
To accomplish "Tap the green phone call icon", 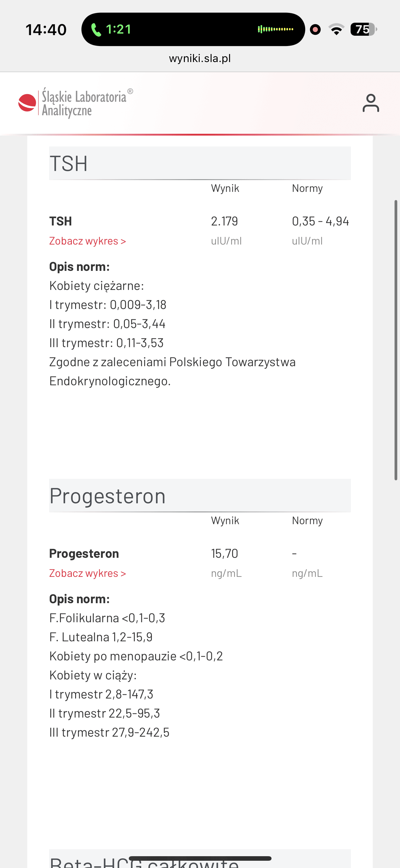I will [x=96, y=30].
